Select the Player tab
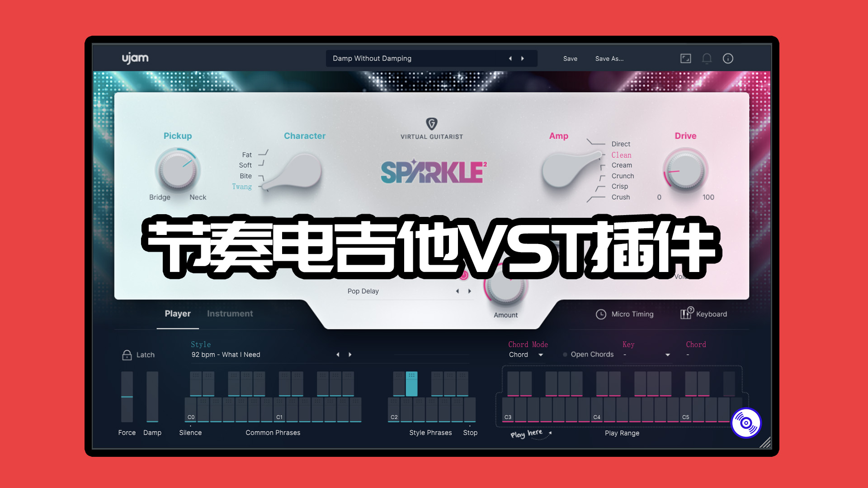868x488 pixels. pos(177,314)
